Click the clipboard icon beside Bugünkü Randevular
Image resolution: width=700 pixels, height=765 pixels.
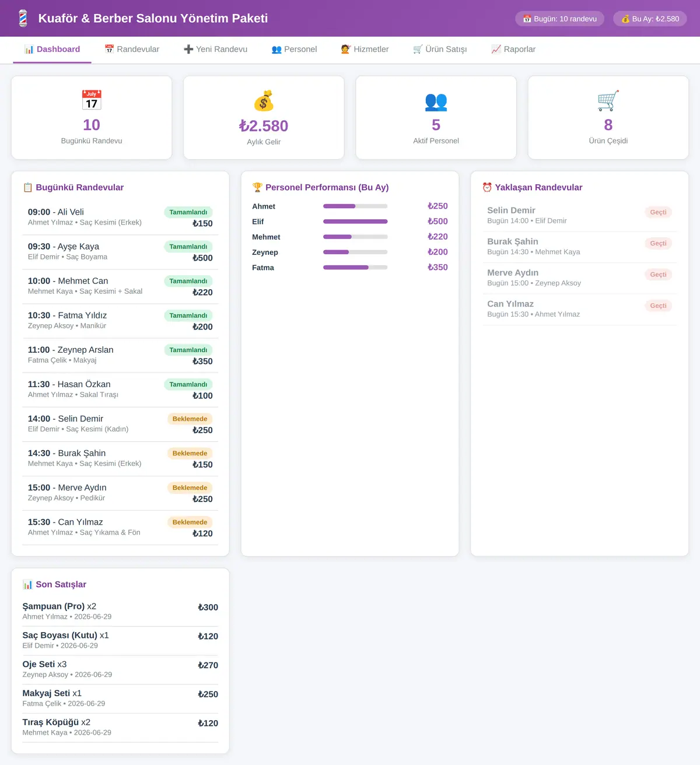[x=27, y=187]
